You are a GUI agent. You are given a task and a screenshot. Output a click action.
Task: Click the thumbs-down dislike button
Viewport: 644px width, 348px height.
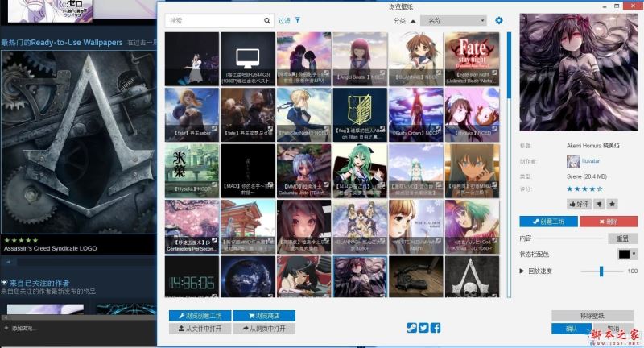point(599,204)
